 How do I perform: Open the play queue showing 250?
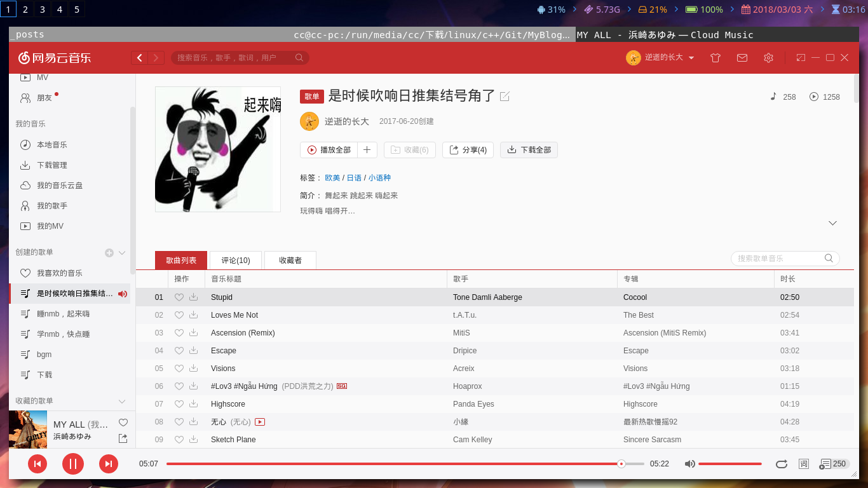click(834, 464)
